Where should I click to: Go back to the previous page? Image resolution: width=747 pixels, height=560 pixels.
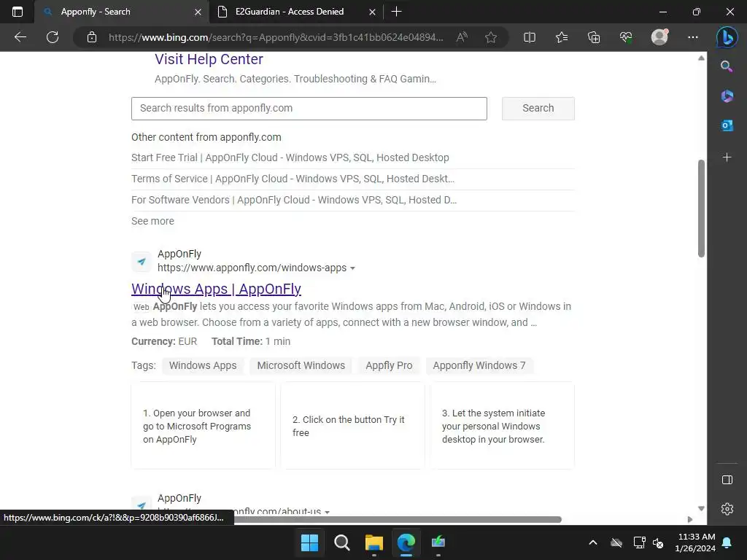click(x=20, y=37)
